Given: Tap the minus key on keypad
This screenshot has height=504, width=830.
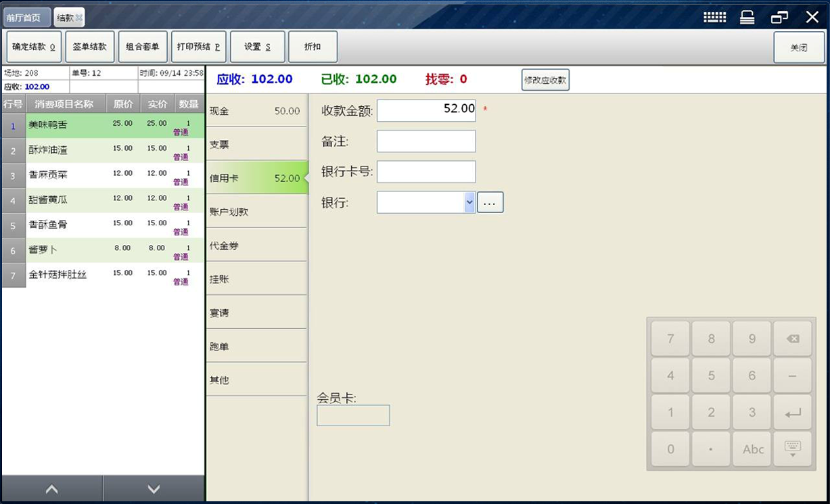Looking at the screenshot, I should click(x=793, y=375).
